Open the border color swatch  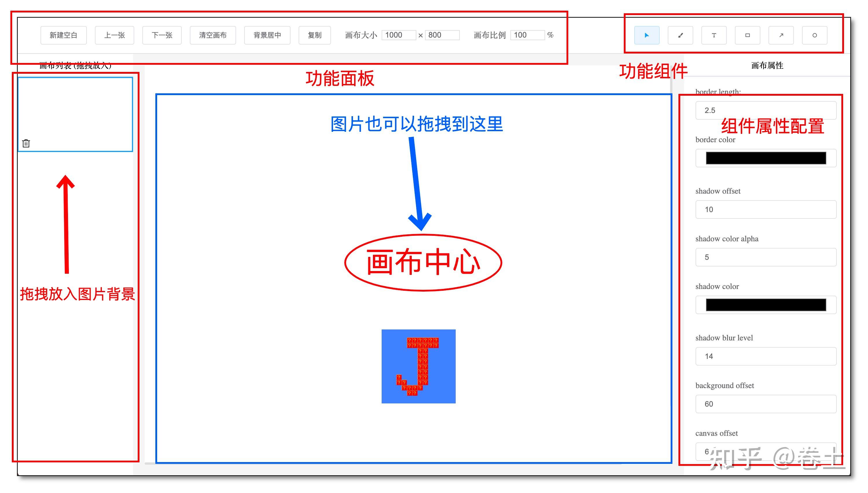pos(766,158)
